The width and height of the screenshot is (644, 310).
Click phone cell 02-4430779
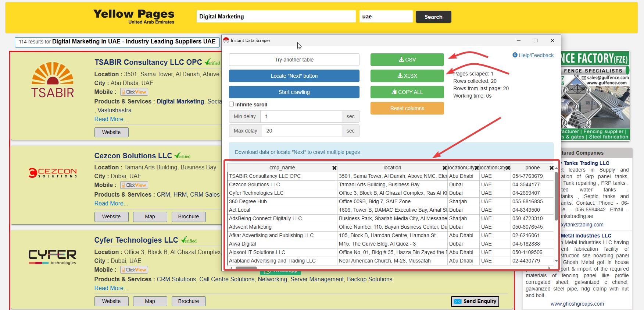tap(532, 261)
